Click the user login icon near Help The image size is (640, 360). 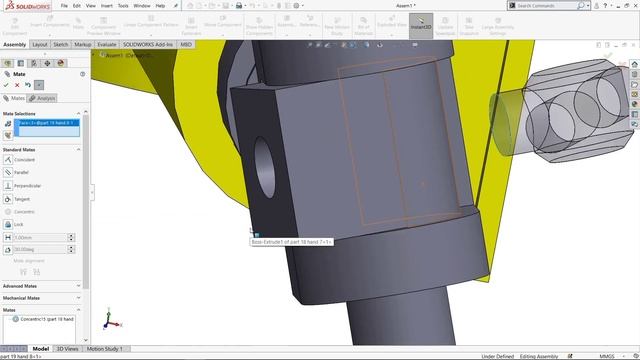[596, 6]
